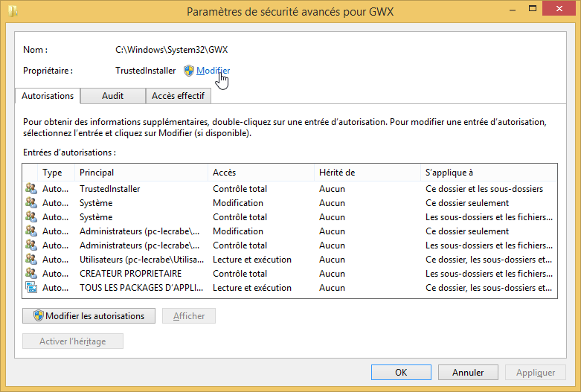
Task: Sort by the Accès column header
Action: [x=261, y=173]
